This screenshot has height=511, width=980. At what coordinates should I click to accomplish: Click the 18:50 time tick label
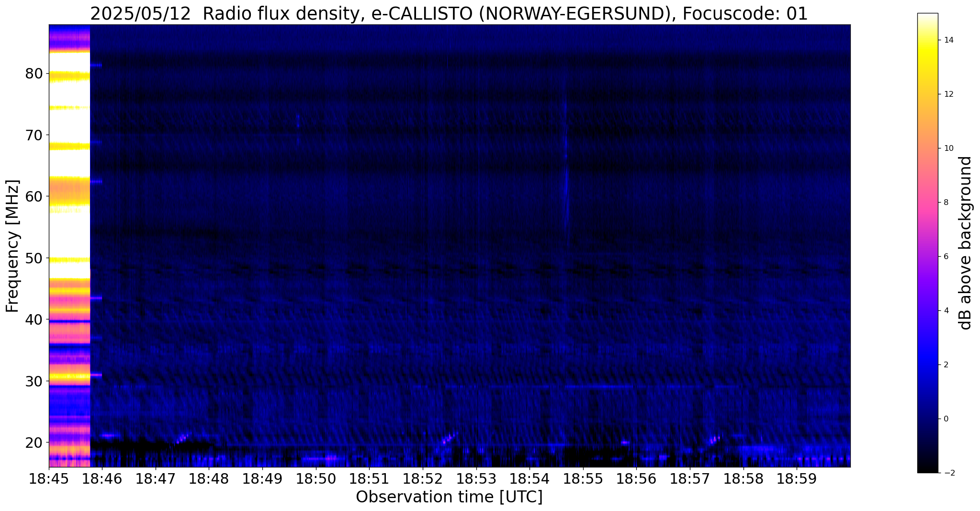click(316, 478)
